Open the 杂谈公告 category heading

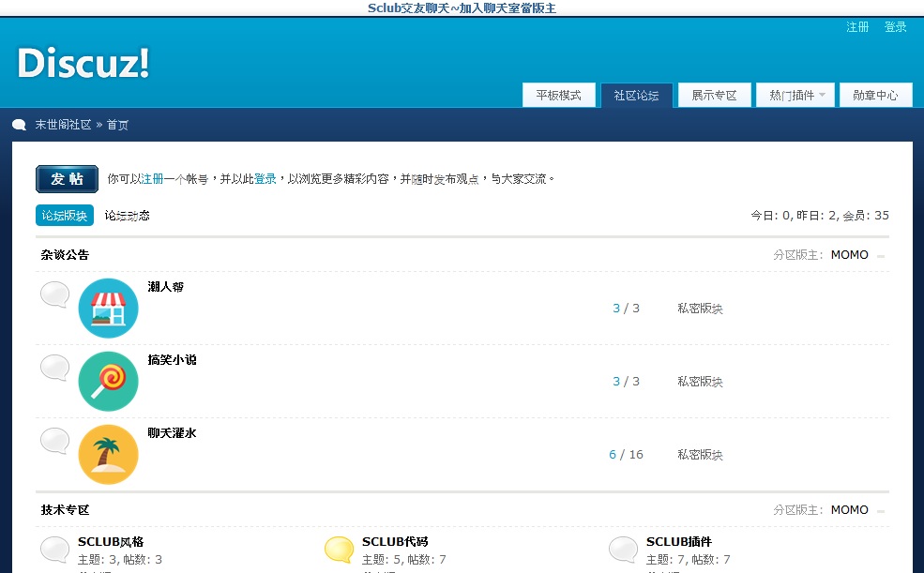click(x=65, y=255)
